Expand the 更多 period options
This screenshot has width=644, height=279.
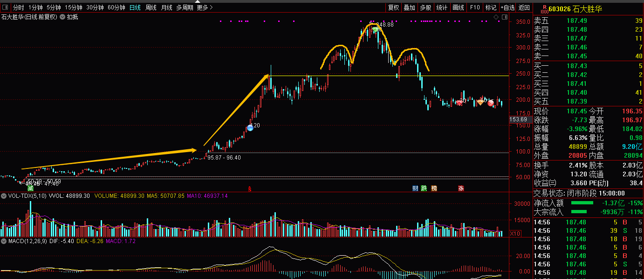(205, 7)
